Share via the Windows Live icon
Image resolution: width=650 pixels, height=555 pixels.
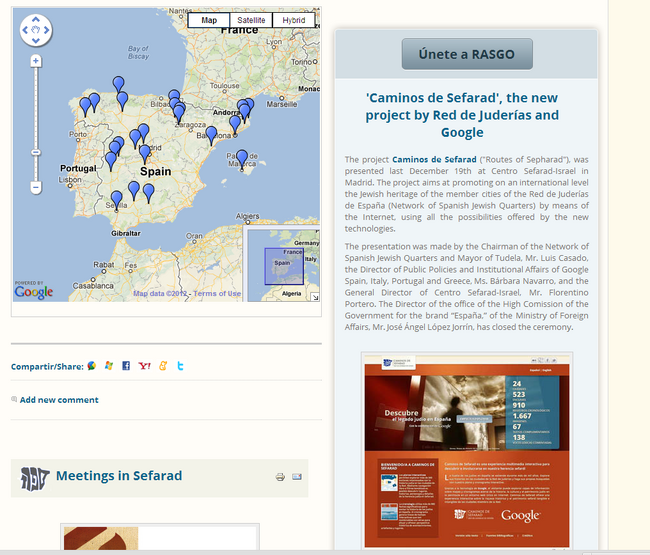pyautogui.click(x=109, y=366)
